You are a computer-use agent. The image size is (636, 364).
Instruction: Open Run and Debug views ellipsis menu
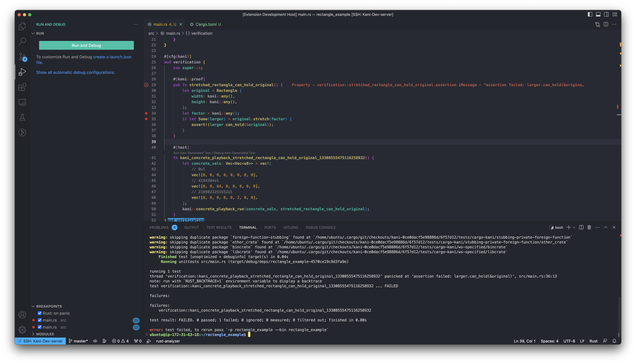coord(135,24)
